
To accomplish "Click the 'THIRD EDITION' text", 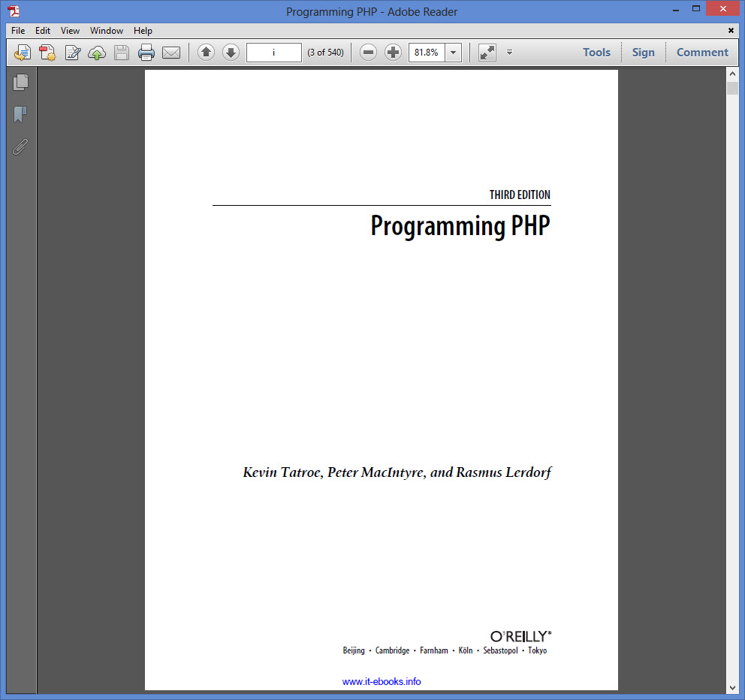I will pos(520,195).
